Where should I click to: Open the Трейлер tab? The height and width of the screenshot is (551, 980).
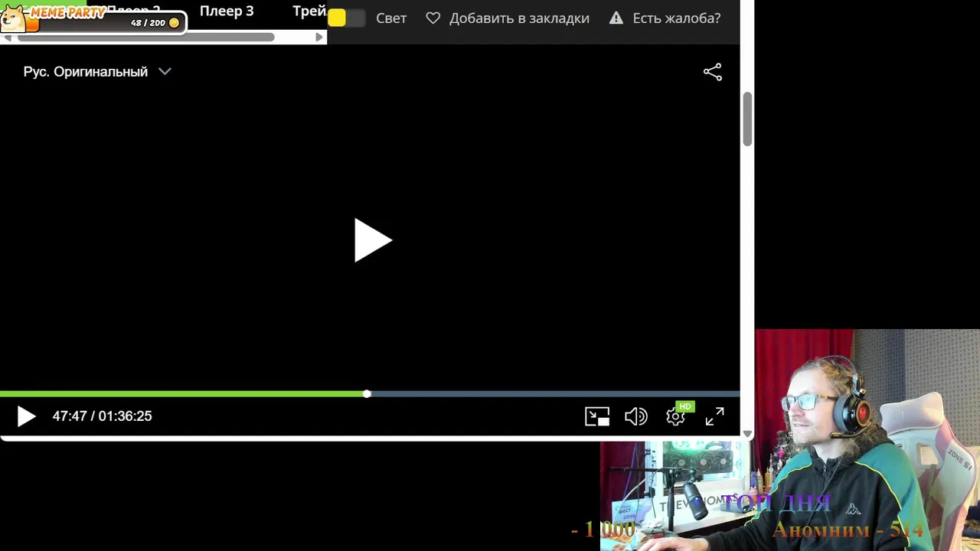click(309, 11)
